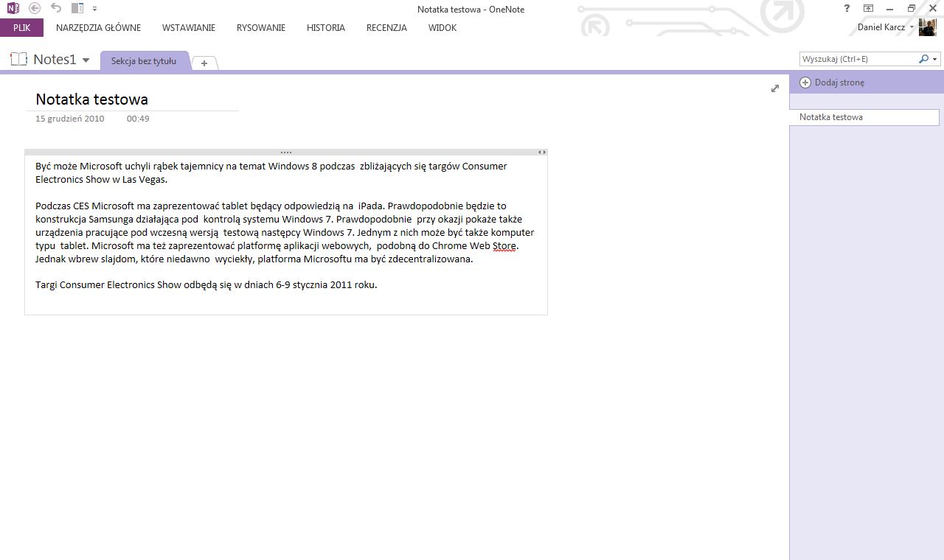Add a page with Dodaj stronę
Screen dimensions: 944x560
click(839, 83)
